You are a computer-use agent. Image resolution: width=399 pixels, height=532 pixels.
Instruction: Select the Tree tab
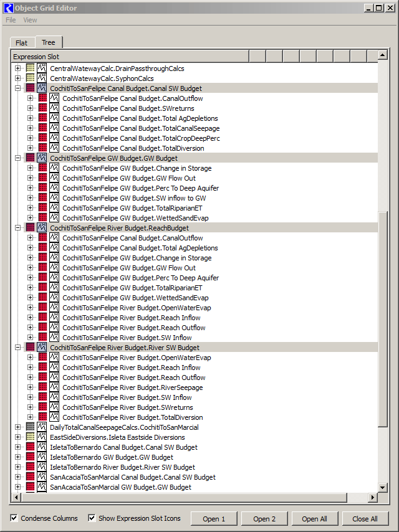coord(49,42)
